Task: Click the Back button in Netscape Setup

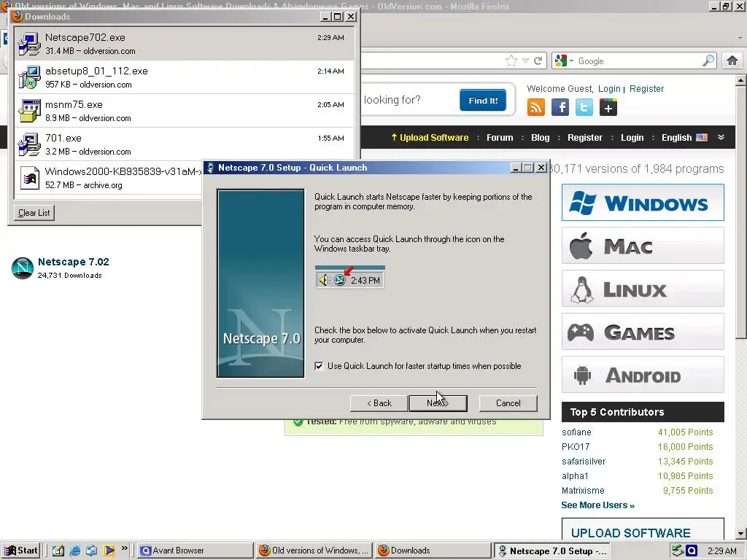Action: [x=379, y=403]
